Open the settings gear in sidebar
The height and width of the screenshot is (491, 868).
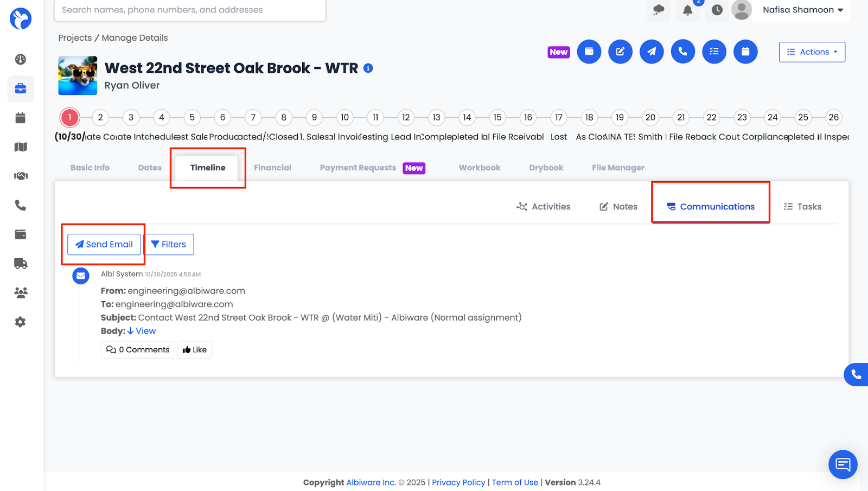[x=21, y=322]
